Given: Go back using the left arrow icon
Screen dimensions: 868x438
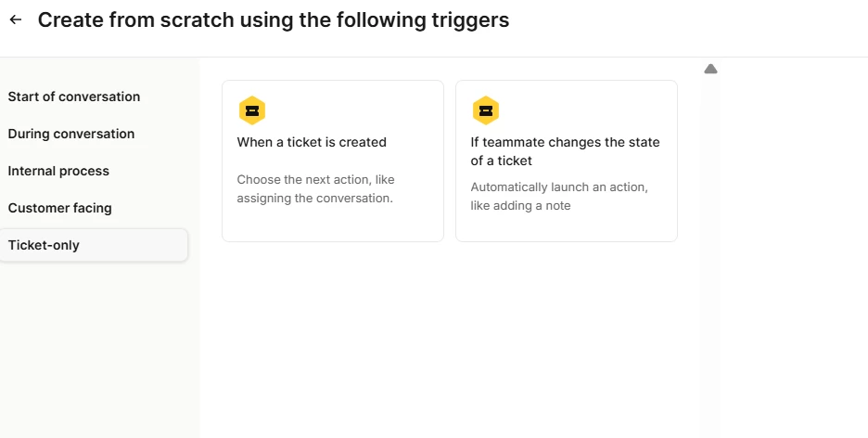Looking at the screenshot, I should coord(16,19).
